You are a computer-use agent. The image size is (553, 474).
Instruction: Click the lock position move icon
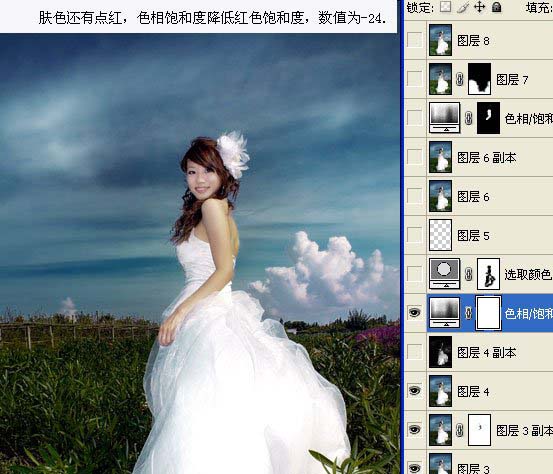pos(479,7)
